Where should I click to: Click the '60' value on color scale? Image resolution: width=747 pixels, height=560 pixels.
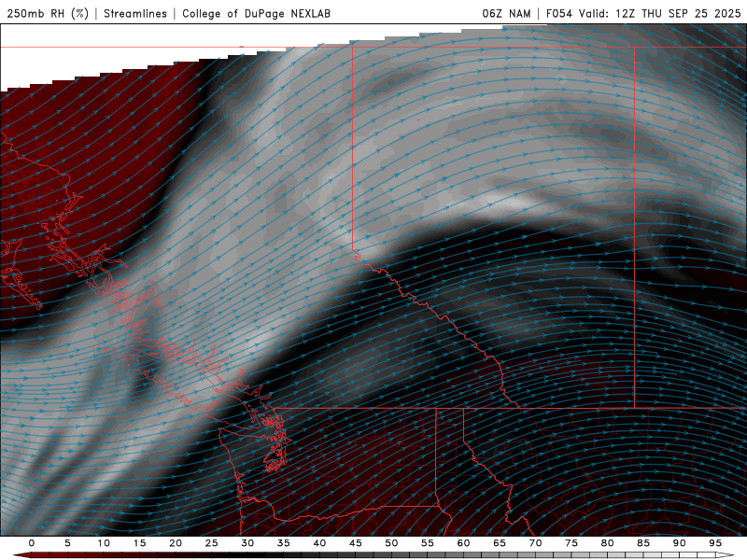463,543
